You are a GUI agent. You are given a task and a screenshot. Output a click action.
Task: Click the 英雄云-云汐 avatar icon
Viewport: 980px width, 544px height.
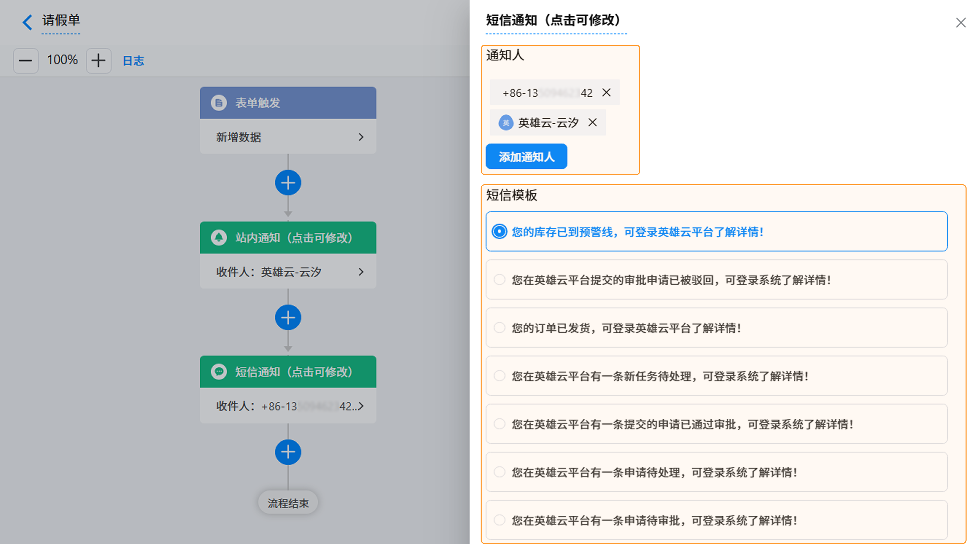pyautogui.click(x=506, y=123)
